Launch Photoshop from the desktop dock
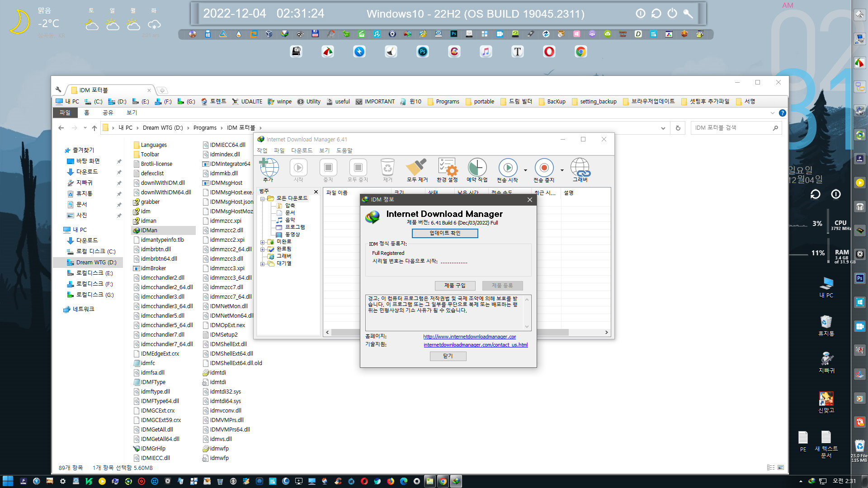The width and height of the screenshot is (868, 488). 423,52
